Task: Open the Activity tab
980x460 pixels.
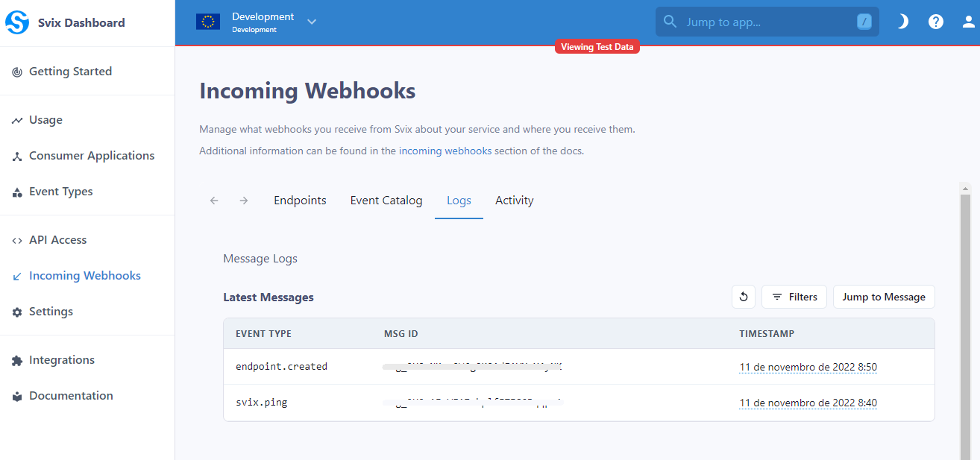Action: click(514, 200)
